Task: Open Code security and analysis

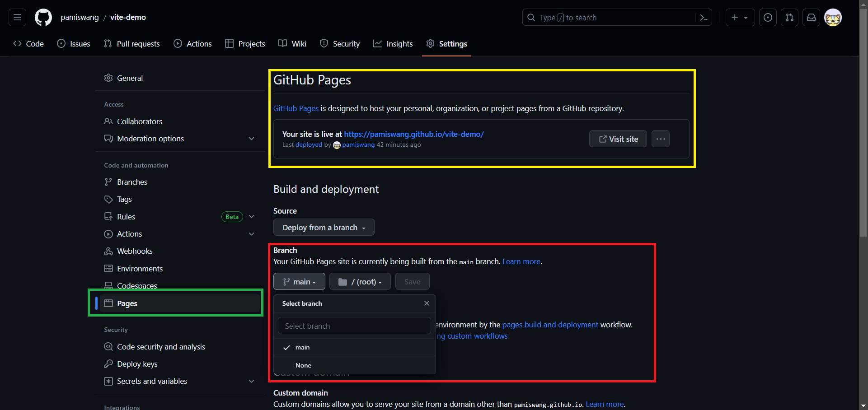Action: 180,347
